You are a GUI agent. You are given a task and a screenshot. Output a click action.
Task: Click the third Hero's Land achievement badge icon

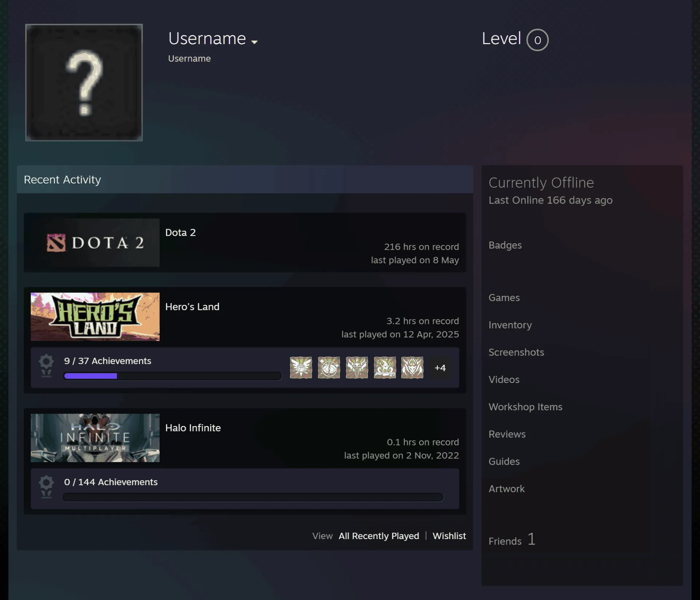pyautogui.click(x=357, y=368)
